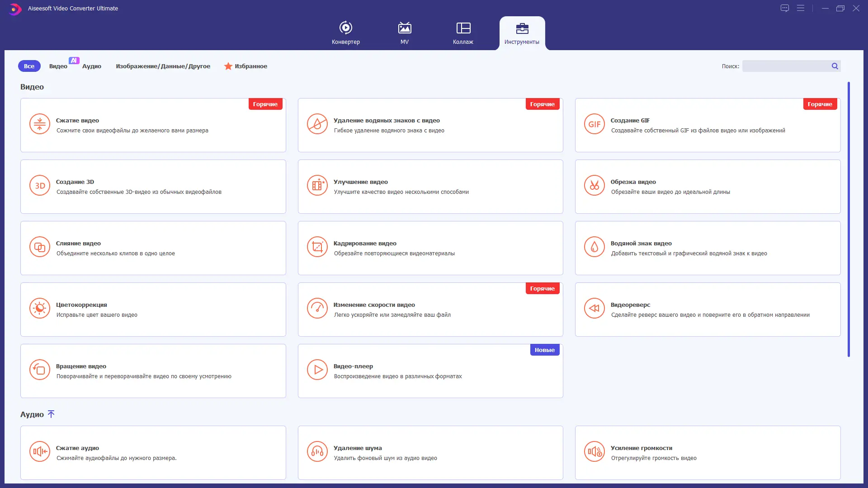The height and width of the screenshot is (488, 868).
Task: Open the Video Compressor tool icon
Action: point(40,124)
